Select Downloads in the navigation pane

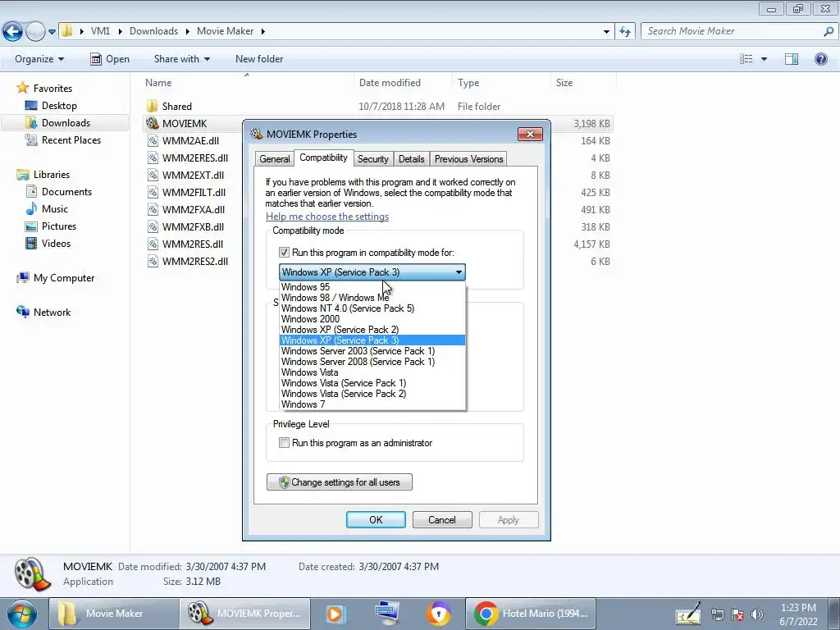pos(66,123)
